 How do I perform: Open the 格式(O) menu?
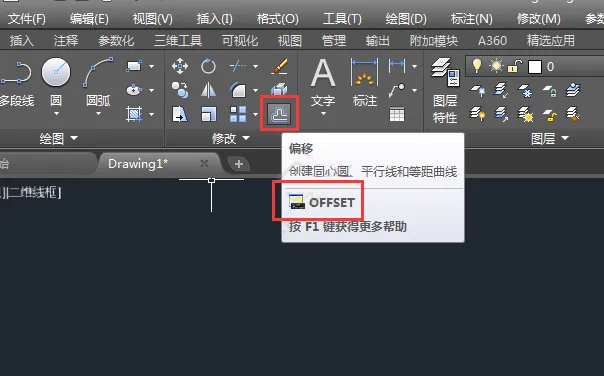(278, 18)
